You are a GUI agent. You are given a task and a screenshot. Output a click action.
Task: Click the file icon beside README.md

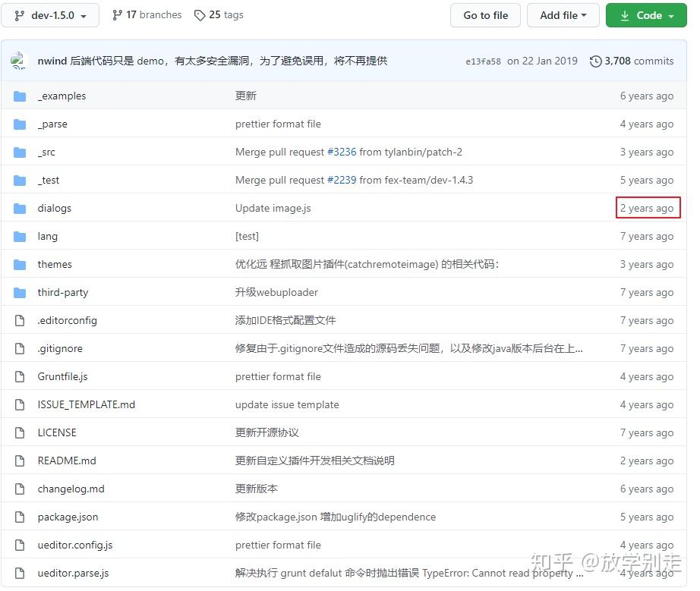tap(19, 461)
